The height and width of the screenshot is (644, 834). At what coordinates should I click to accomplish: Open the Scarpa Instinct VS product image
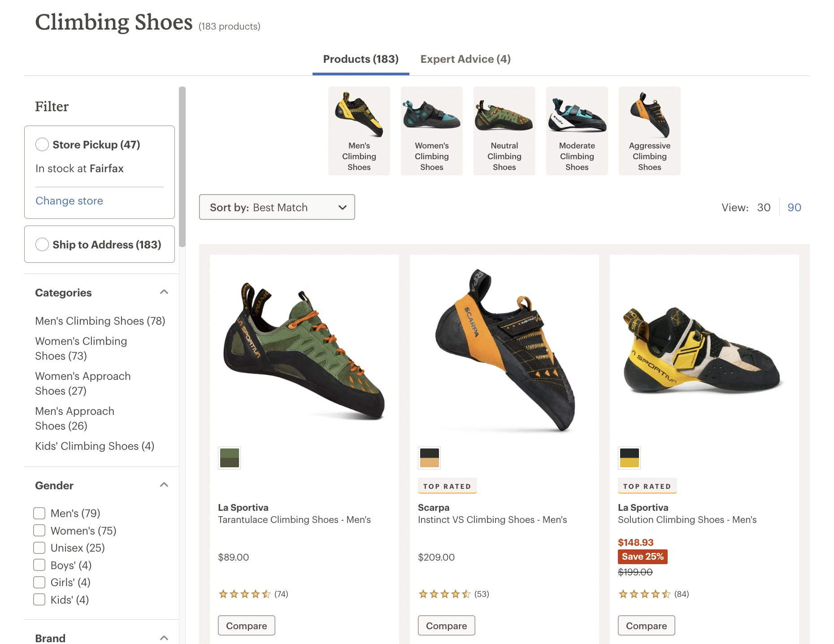[x=504, y=351]
